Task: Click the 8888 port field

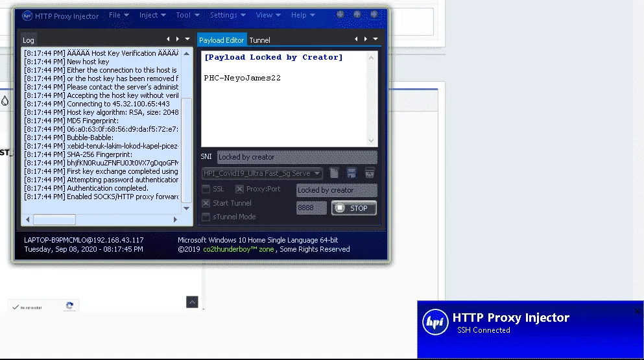Action: pos(311,208)
